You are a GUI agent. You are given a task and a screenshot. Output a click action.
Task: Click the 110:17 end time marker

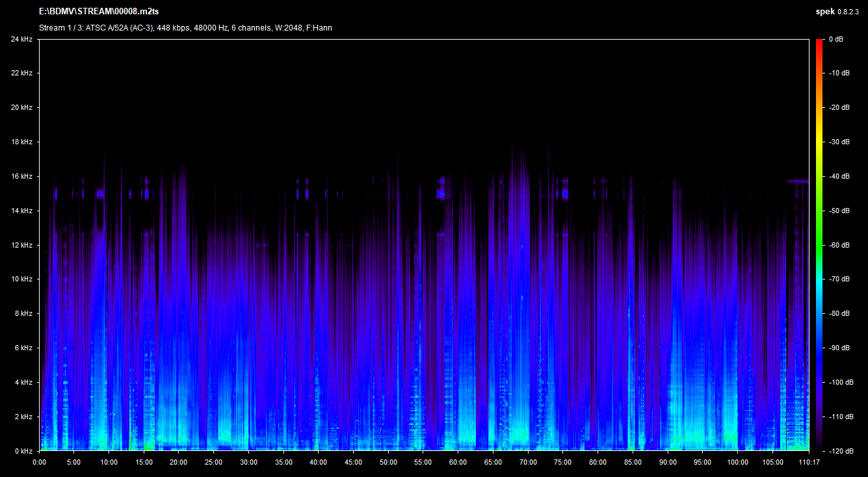[808, 463]
